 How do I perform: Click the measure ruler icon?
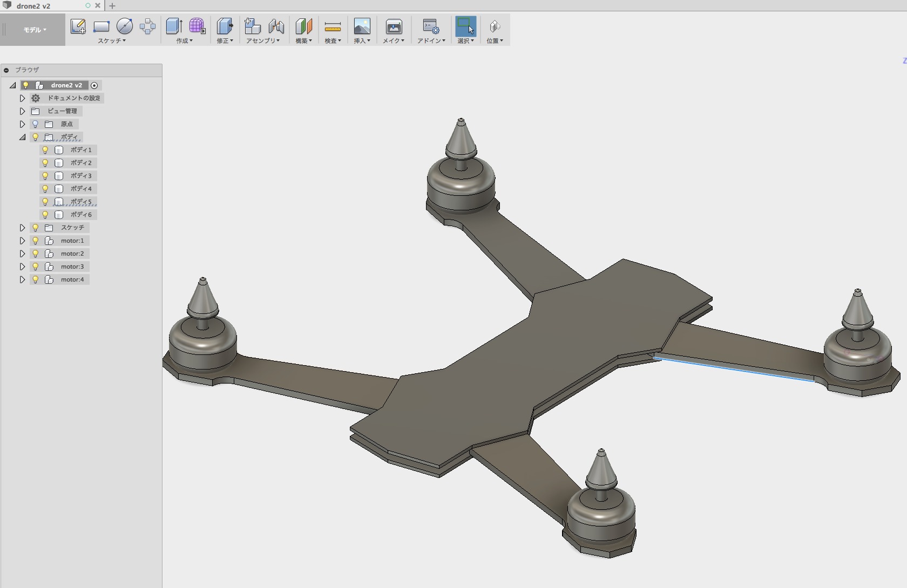pyautogui.click(x=333, y=26)
